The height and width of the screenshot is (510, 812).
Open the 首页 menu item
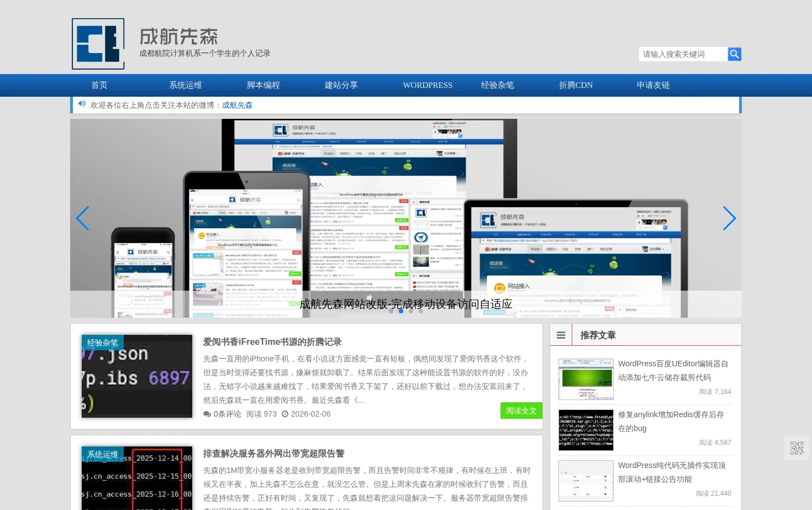[x=99, y=85]
